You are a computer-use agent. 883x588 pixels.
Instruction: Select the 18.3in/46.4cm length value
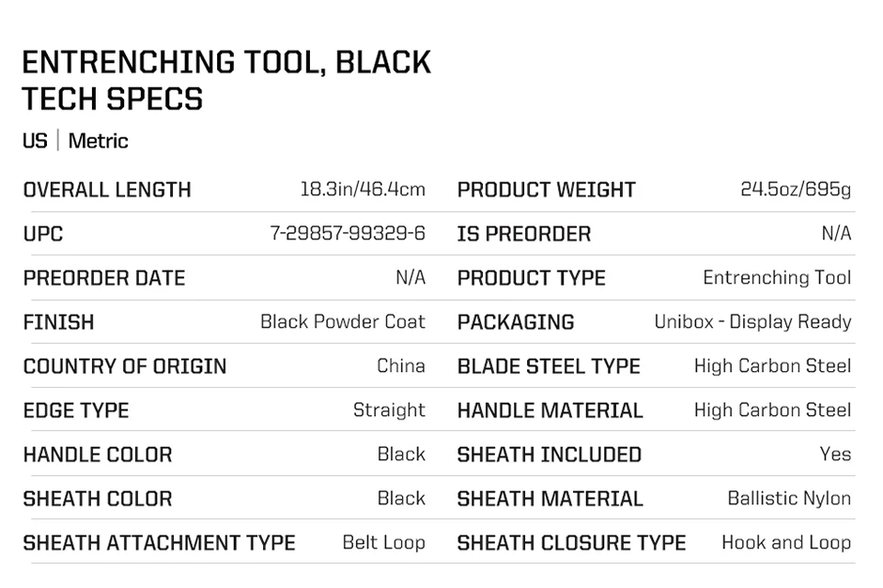(x=363, y=189)
